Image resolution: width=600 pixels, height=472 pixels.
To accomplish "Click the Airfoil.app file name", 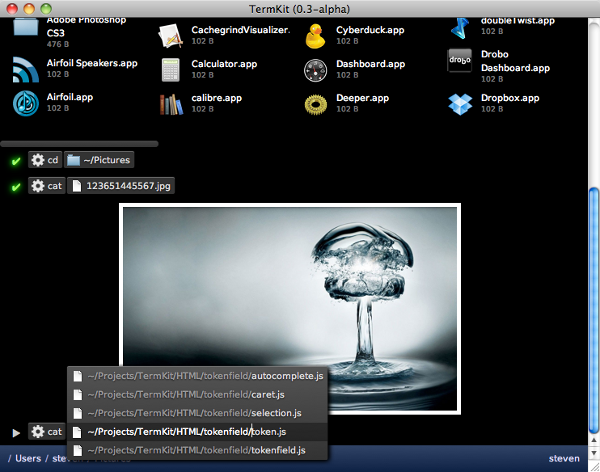I will [70, 97].
